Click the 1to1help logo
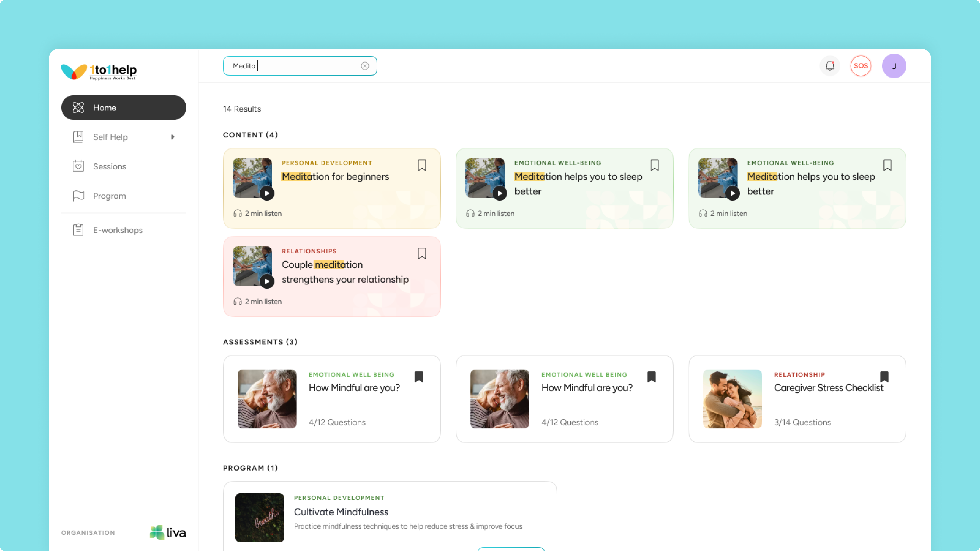980x551 pixels. click(99, 71)
